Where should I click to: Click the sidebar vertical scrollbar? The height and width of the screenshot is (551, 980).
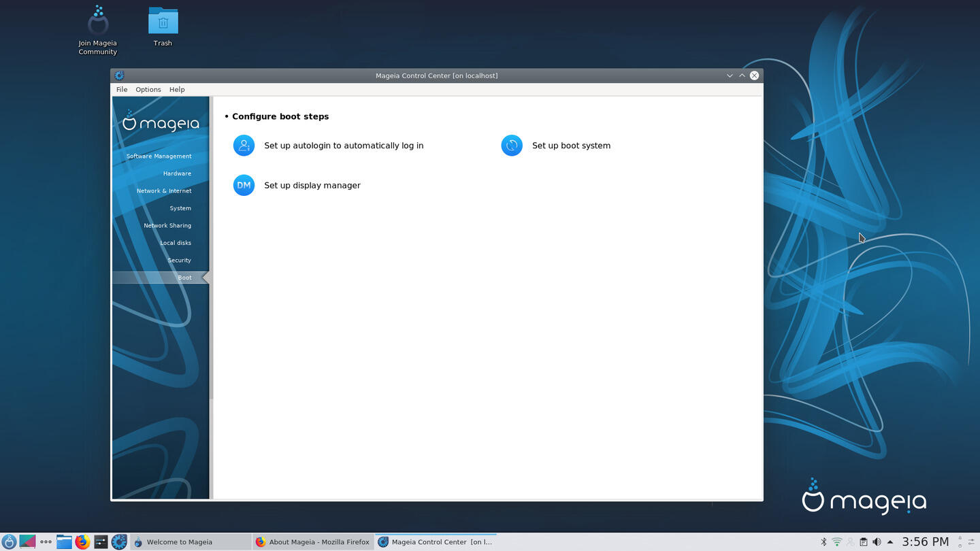point(211,248)
